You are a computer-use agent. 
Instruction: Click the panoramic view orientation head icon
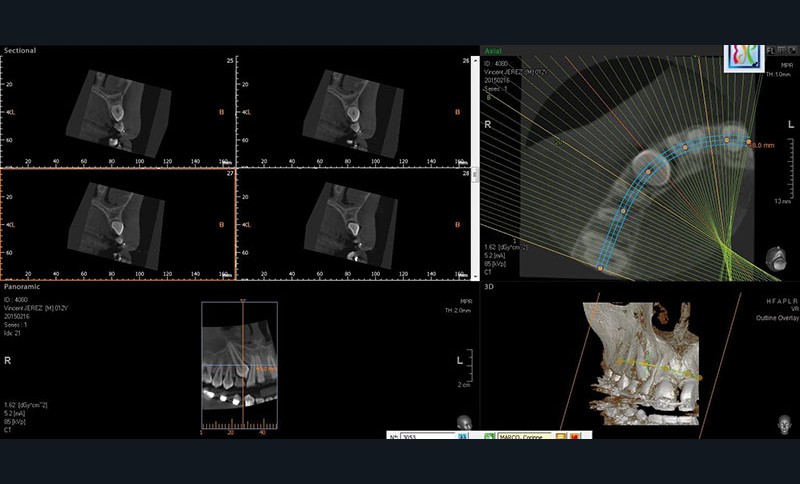click(463, 423)
